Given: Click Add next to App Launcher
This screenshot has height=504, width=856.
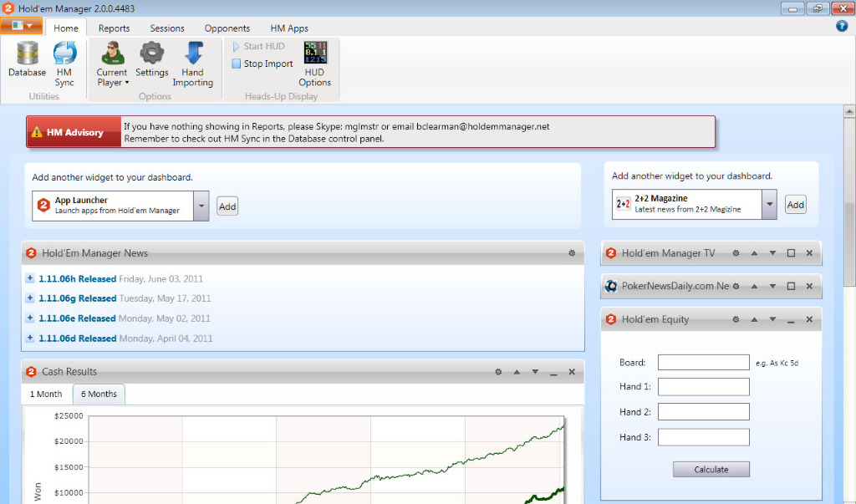Looking at the screenshot, I should (x=227, y=206).
